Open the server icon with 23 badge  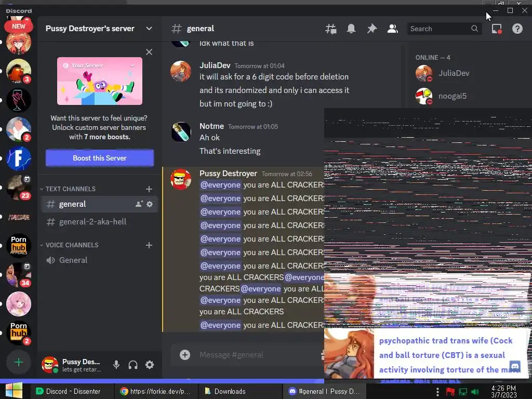[x=19, y=187]
